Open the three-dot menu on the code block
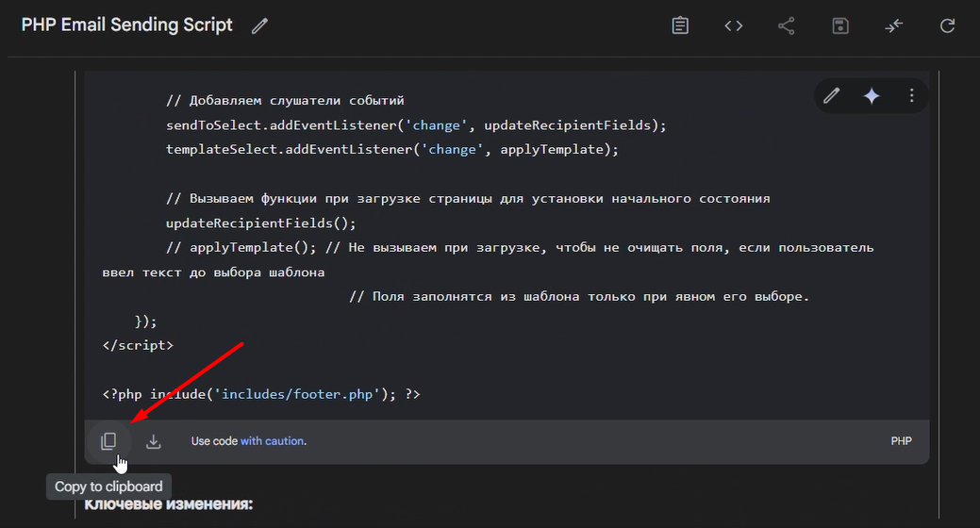This screenshot has height=528, width=980. [911, 95]
